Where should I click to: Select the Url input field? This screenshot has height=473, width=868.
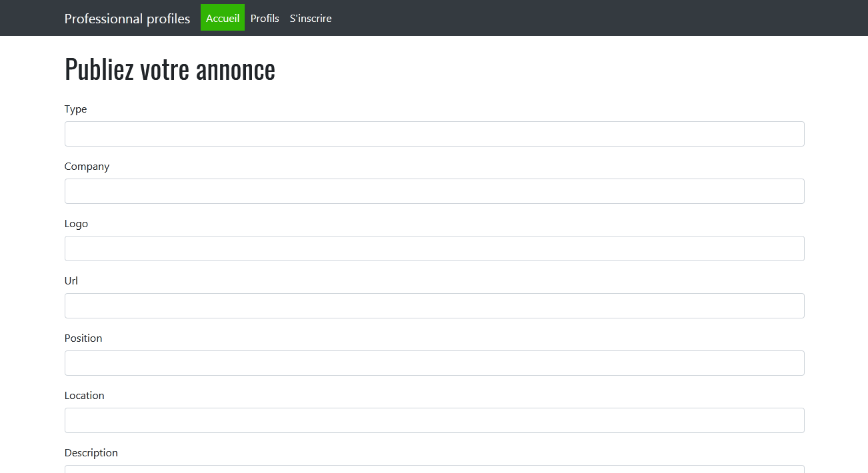(434, 305)
